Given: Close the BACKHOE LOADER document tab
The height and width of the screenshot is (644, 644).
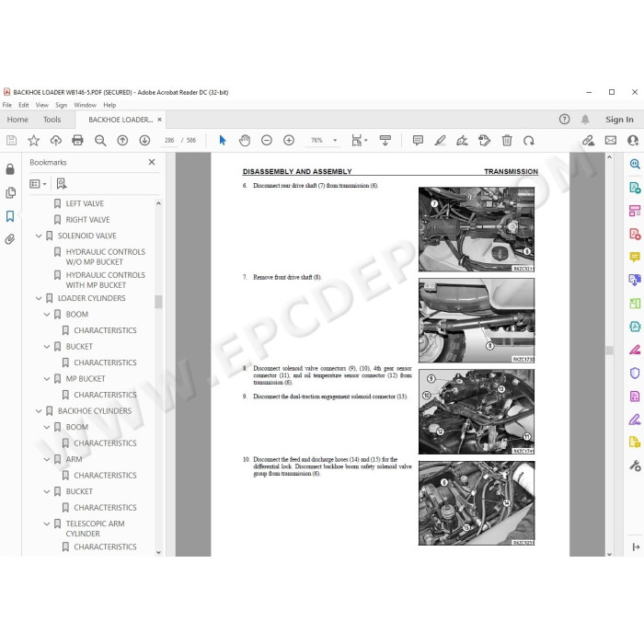Looking at the screenshot, I should click(x=159, y=120).
